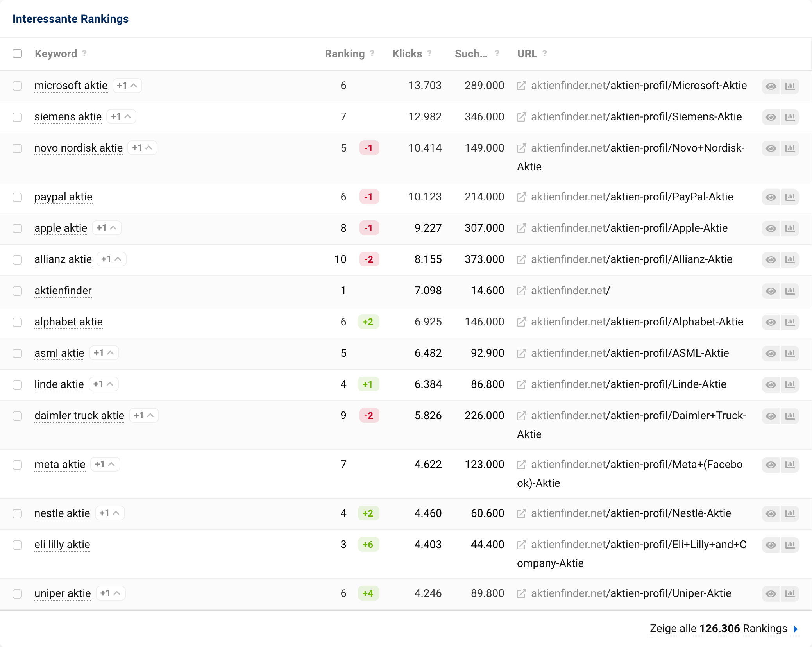Expand +1 extra rankings for microsoft aktie

point(127,86)
